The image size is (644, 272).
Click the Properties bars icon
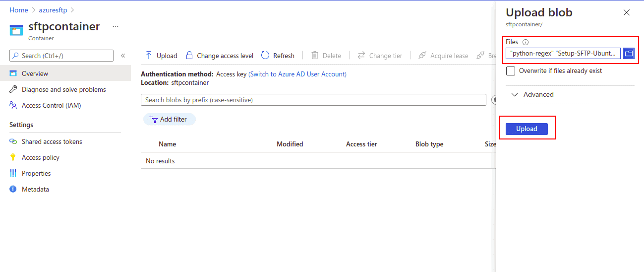pos(13,173)
